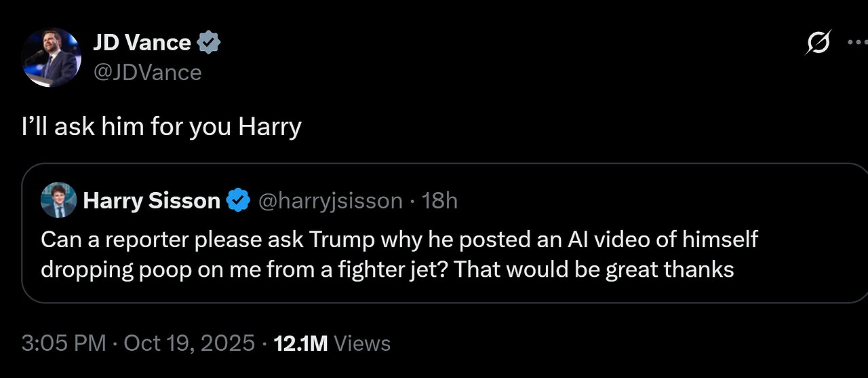Click the JD Vance display name
The image size is (868, 378).
click(142, 43)
